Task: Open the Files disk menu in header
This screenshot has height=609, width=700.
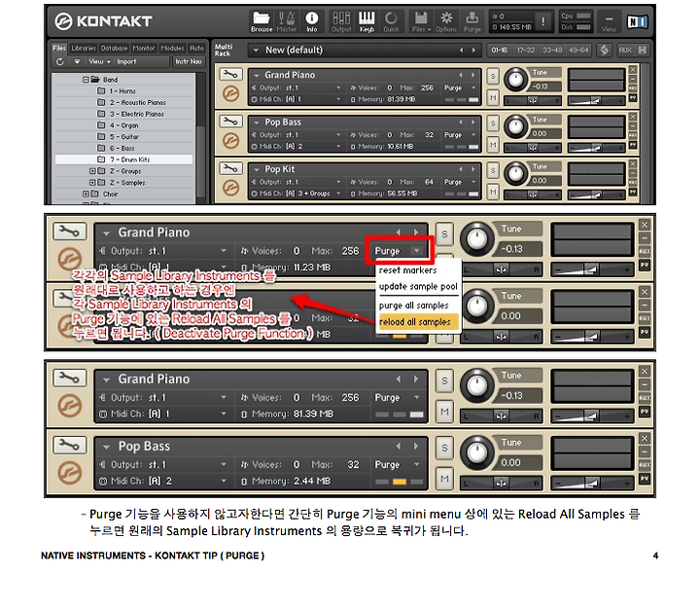Action: [421, 22]
